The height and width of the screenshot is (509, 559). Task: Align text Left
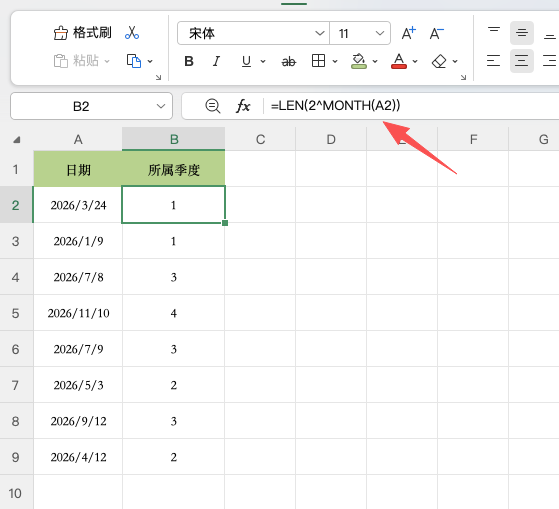(494, 61)
